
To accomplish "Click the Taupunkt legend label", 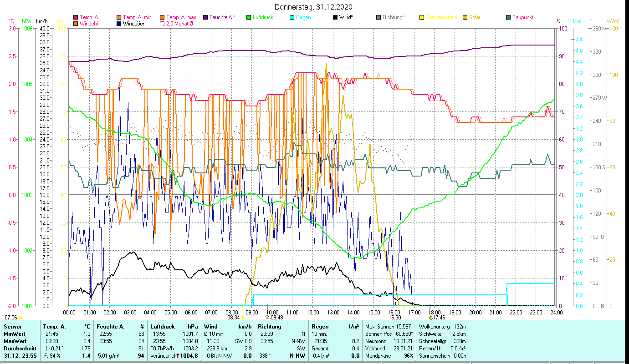I will pyautogui.click(x=523, y=18).
